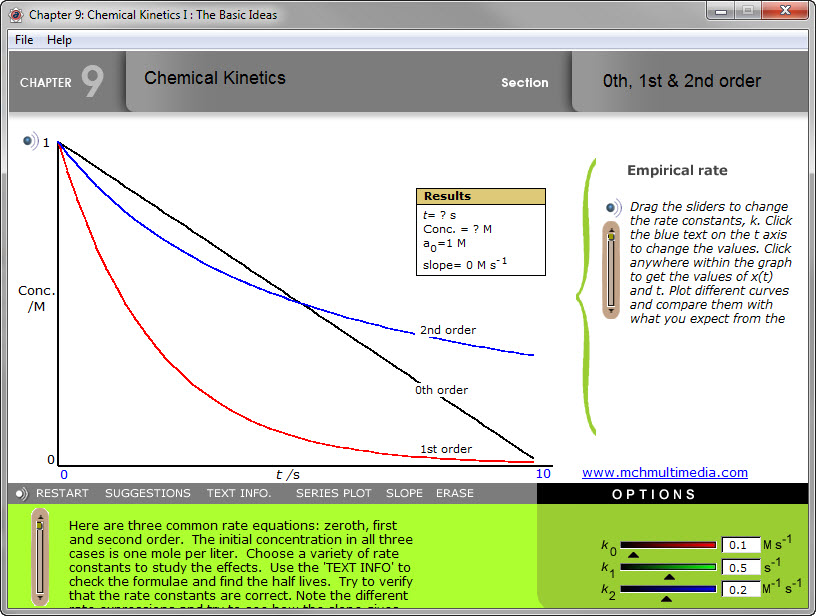
Task: Click the k1 value field showing 0.5
Action: 741,568
